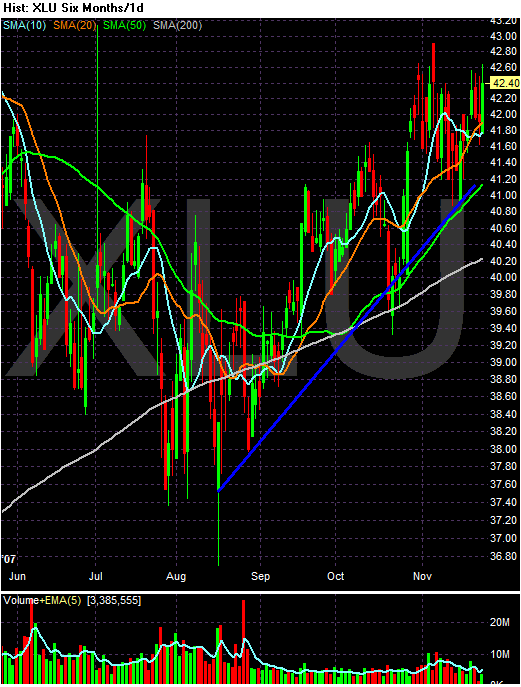This screenshot has height=687, width=521.
Task: Click the Sep label on time axis
Action: click(260, 576)
